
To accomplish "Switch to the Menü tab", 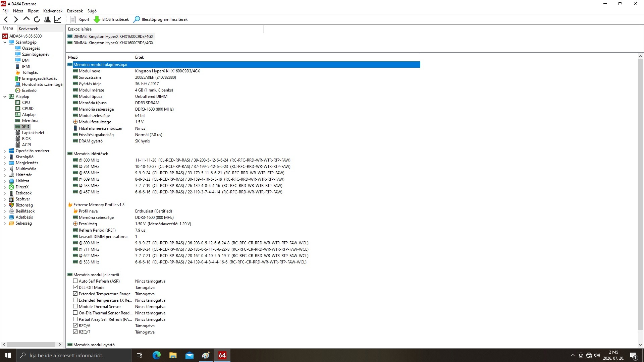I will point(8,28).
